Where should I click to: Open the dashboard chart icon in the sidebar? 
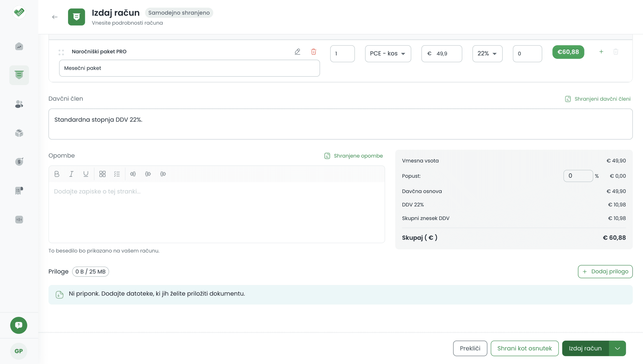(19, 46)
